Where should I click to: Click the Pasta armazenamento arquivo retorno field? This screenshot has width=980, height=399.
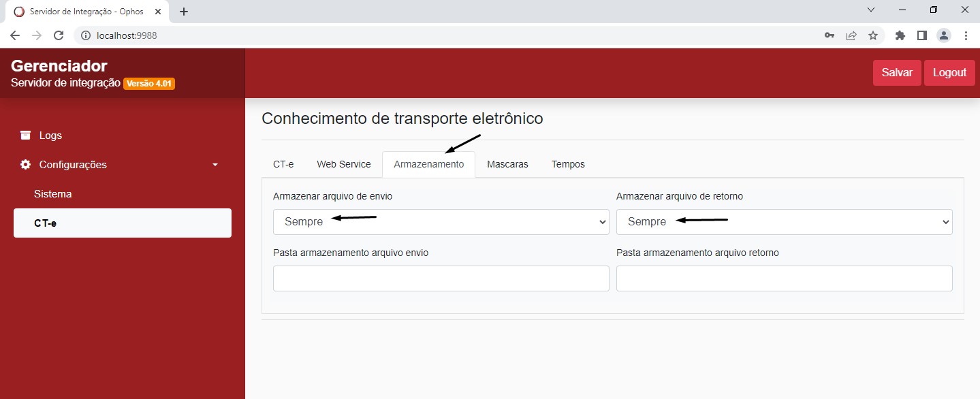click(x=785, y=278)
